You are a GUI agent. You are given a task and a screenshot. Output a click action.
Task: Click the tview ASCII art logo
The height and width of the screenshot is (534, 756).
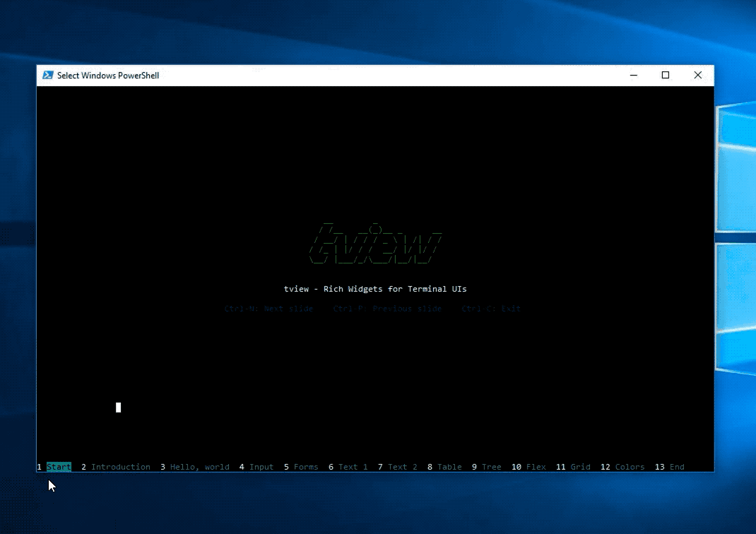tap(375, 244)
